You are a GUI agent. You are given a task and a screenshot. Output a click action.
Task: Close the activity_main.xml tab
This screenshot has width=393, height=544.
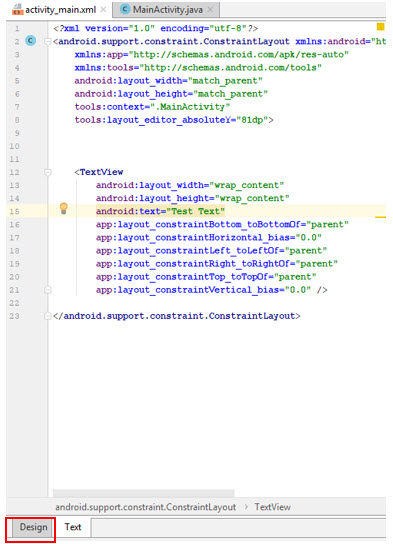point(103,10)
